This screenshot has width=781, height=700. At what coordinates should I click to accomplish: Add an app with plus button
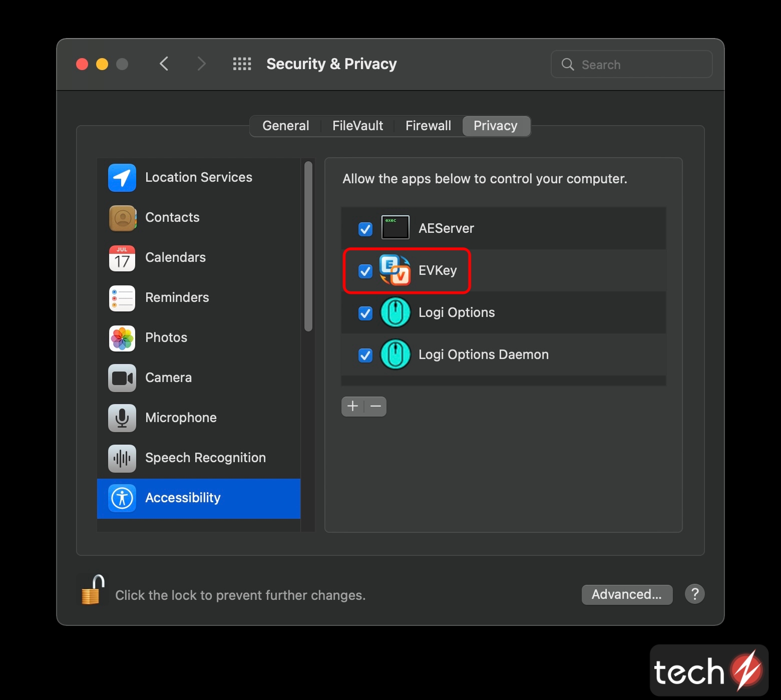tap(353, 406)
